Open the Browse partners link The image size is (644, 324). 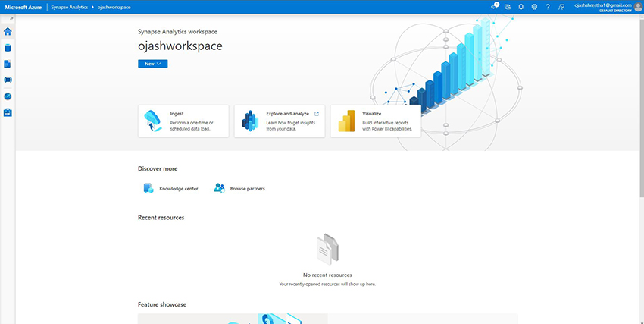point(247,189)
